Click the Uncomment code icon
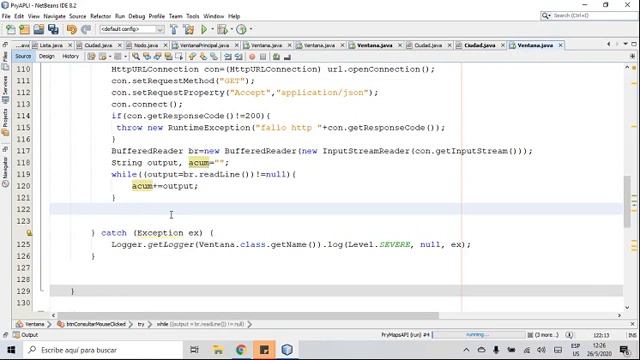Viewport: 640px width, 360px height. click(x=287, y=56)
